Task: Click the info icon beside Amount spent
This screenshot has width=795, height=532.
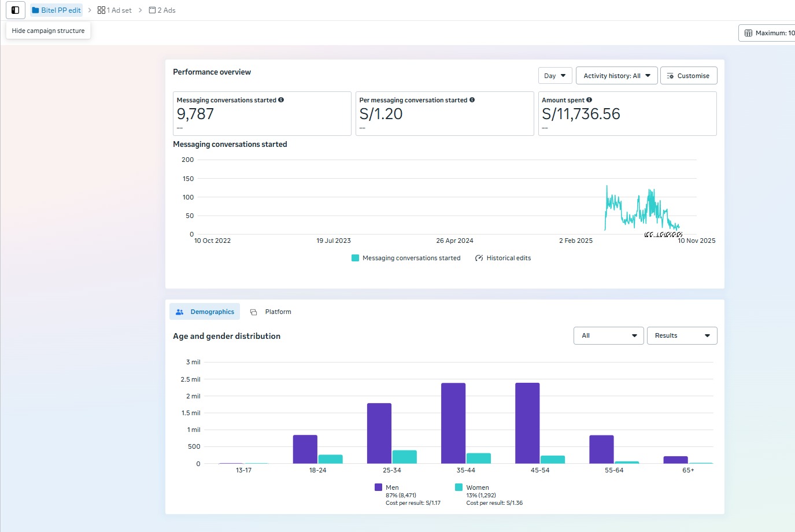Action: pos(589,100)
